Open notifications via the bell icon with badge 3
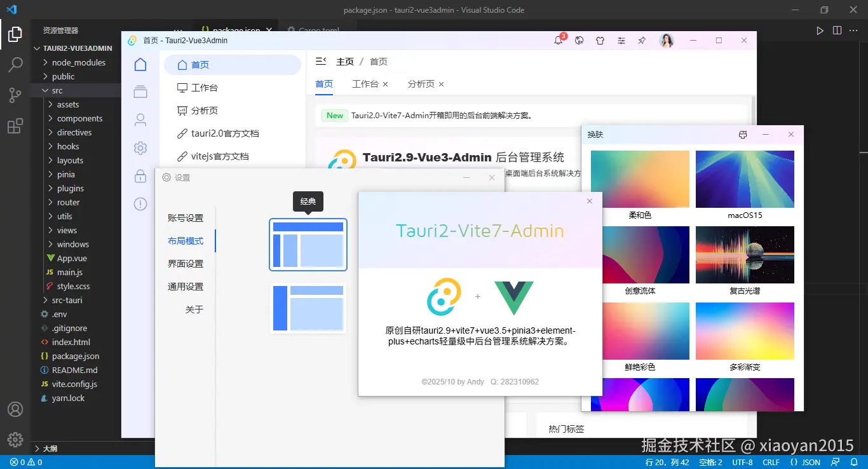This screenshot has width=868, height=469. click(558, 40)
